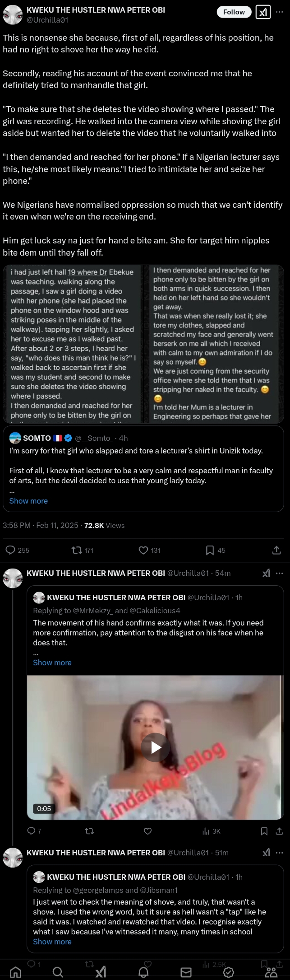Play the video at the 0:05 mark
Viewport: 290px width, 980px height.
pyautogui.click(x=155, y=747)
